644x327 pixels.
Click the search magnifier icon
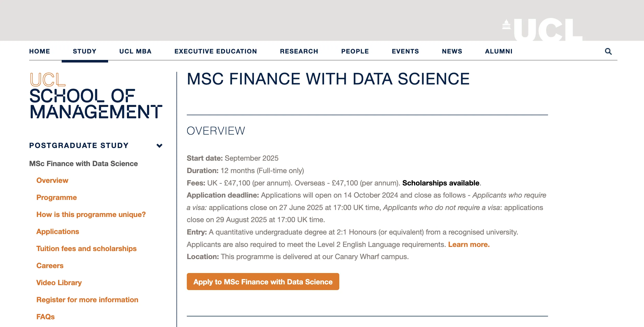[x=608, y=51]
